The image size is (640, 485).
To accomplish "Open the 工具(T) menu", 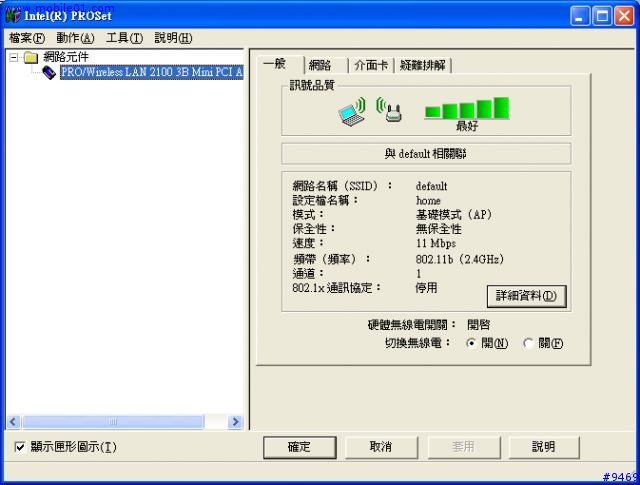I will point(124,38).
